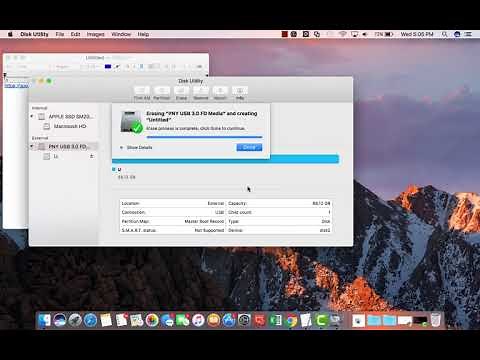Viewport: 480px width, 360px height.
Task: Open the Window menu
Action: [121, 34]
